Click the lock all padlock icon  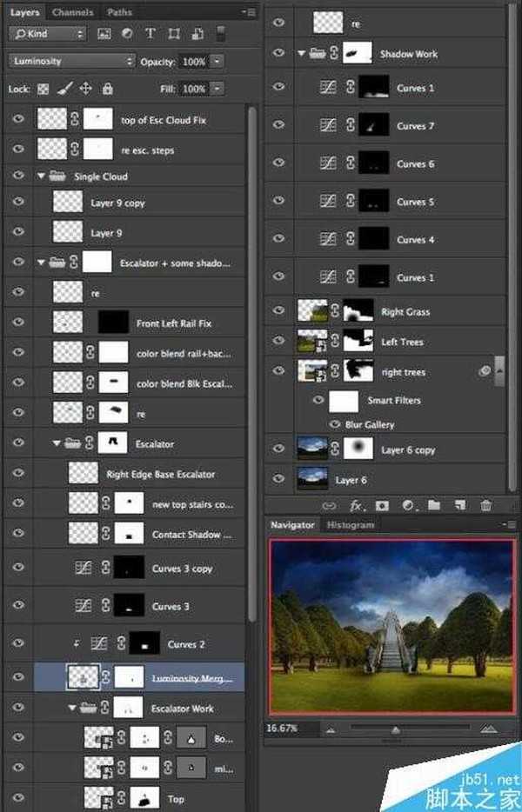pos(107,89)
